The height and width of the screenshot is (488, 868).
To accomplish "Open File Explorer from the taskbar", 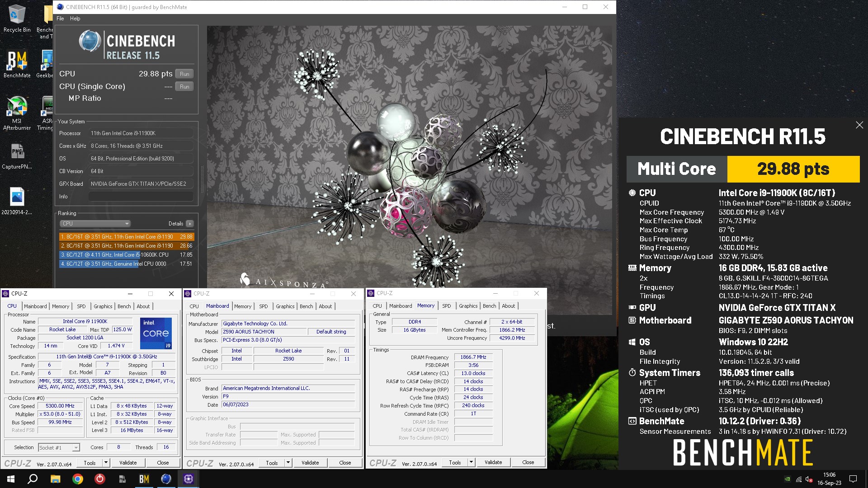I will 55,479.
